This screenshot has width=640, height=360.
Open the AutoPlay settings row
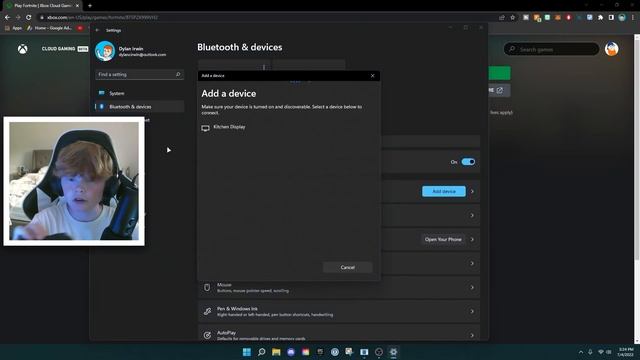339,333
